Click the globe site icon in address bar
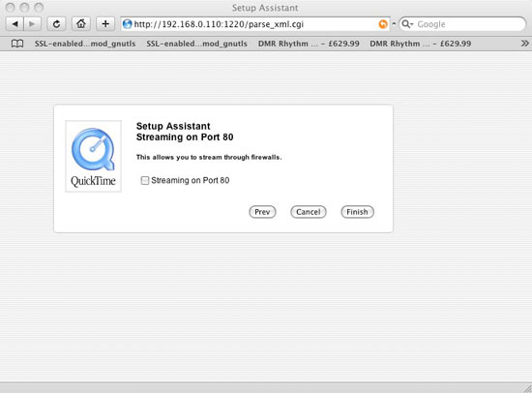Screen dimensions: 532x393 128,24
